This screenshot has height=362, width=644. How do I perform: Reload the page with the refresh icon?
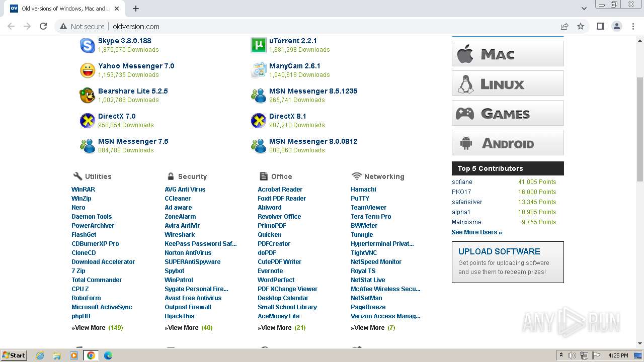click(x=43, y=26)
